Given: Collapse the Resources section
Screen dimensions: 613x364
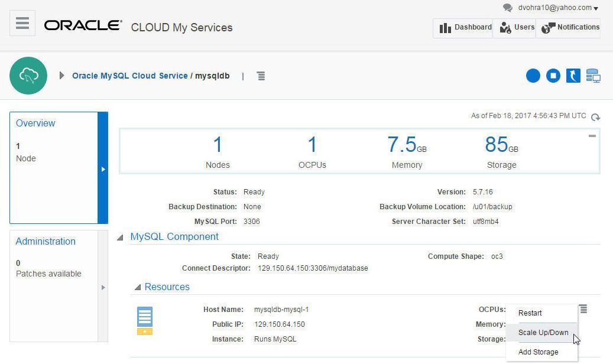Looking at the screenshot, I should click(138, 287).
